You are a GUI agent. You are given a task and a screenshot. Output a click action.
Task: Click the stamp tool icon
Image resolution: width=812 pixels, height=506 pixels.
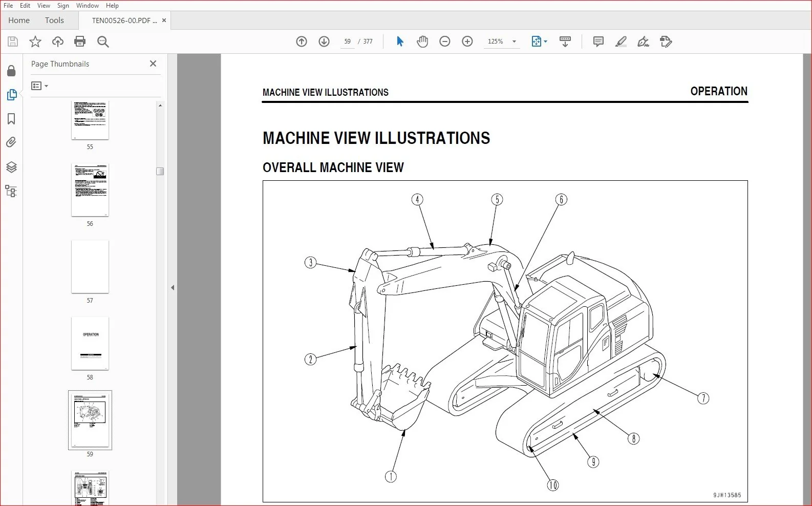[x=666, y=41]
